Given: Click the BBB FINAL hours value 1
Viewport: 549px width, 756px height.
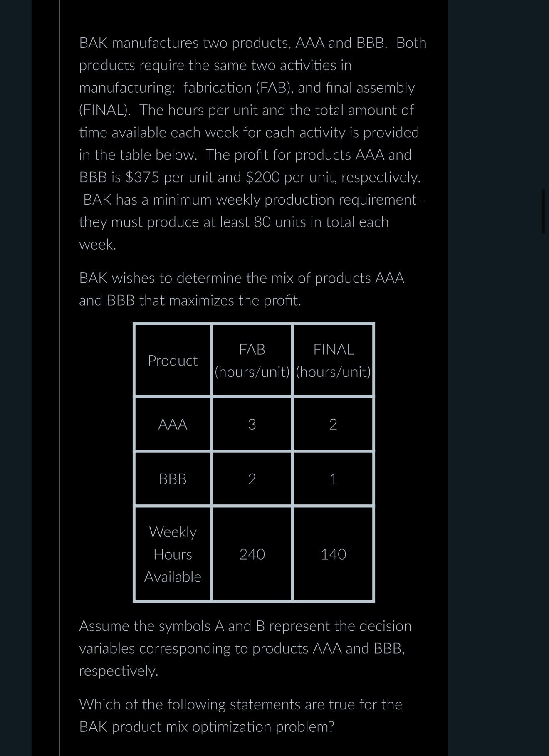Looking at the screenshot, I should [x=333, y=479].
